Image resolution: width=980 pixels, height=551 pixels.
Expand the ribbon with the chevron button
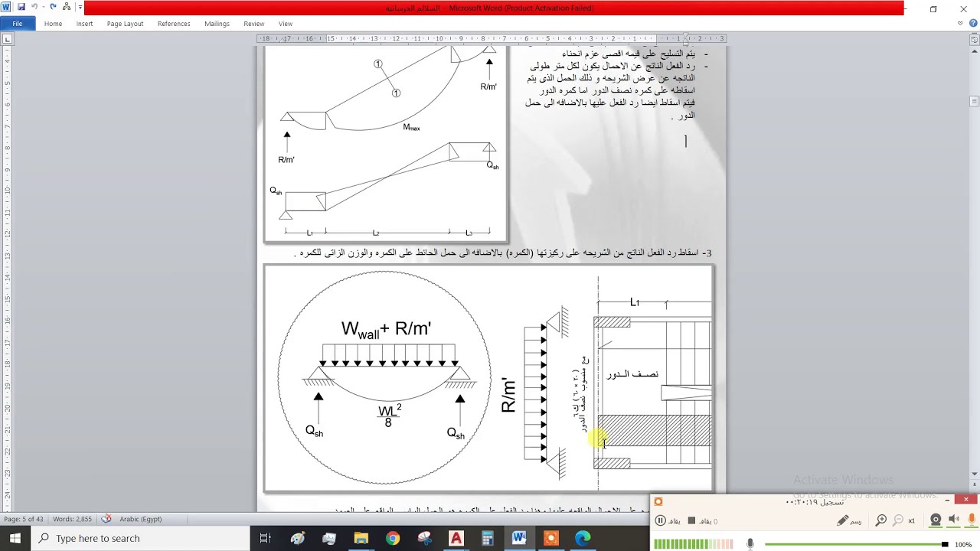click(960, 24)
